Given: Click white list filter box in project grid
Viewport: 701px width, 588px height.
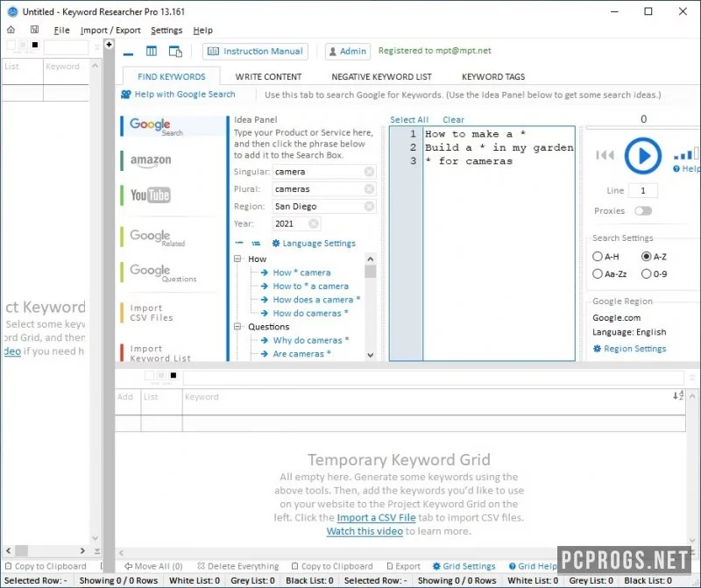Looking at the screenshot, I should (11, 45).
